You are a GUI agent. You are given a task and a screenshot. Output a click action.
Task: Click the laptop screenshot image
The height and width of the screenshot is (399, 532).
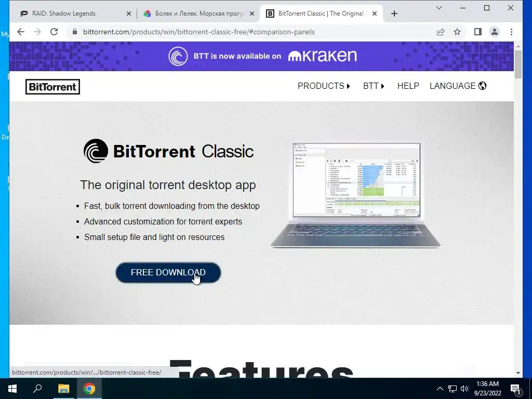click(x=355, y=195)
